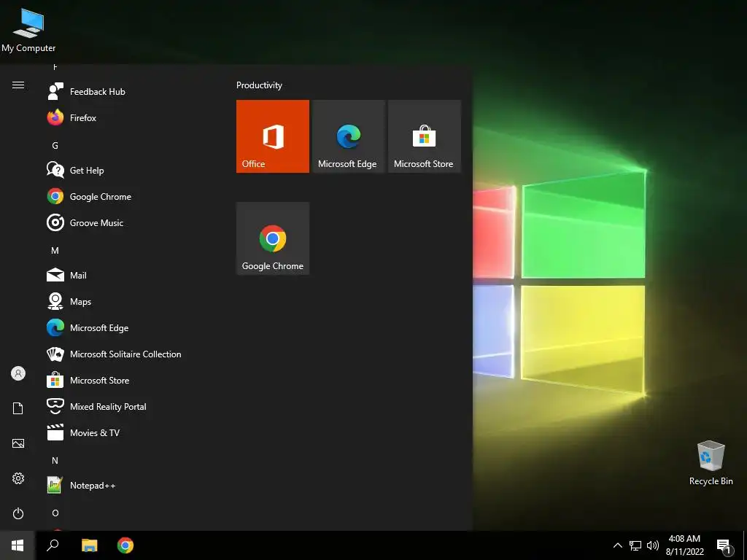Click the Windows Start button
This screenshot has width=747, height=560.
coord(18,545)
